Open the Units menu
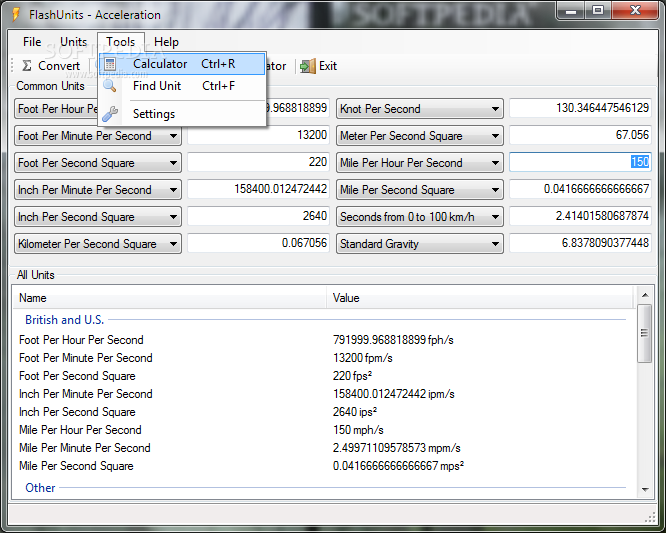Screen dimensions: 666x533 tap(73, 42)
